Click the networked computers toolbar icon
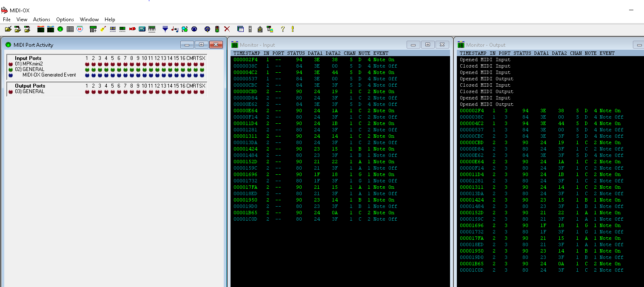644x287 pixels. click(270, 29)
